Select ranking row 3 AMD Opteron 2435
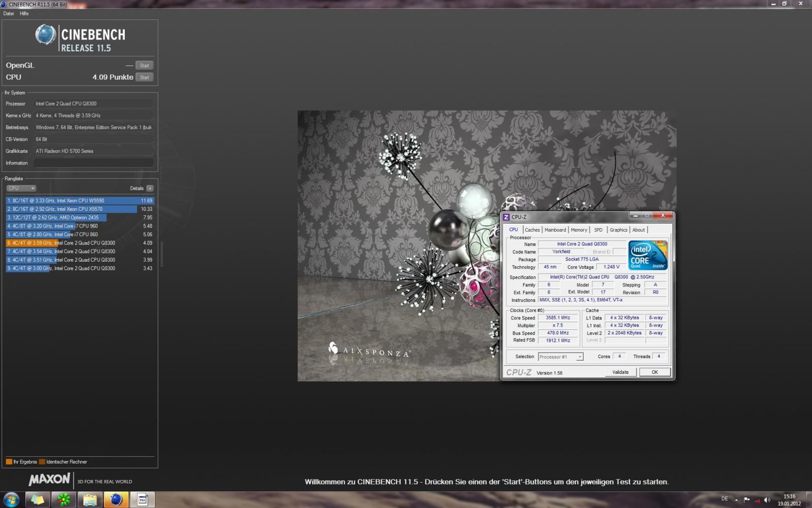The image size is (812, 508). click(80, 217)
